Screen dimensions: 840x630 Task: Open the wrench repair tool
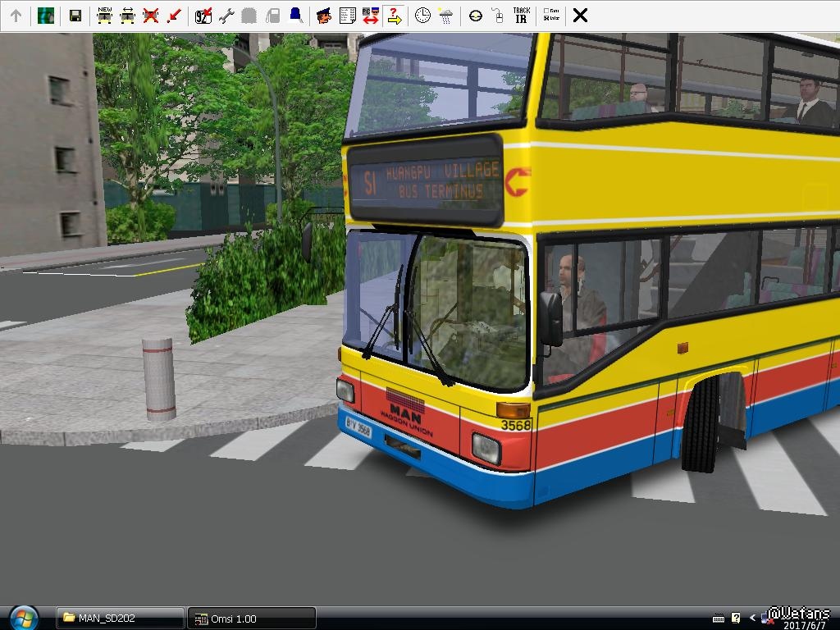click(226, 16)
